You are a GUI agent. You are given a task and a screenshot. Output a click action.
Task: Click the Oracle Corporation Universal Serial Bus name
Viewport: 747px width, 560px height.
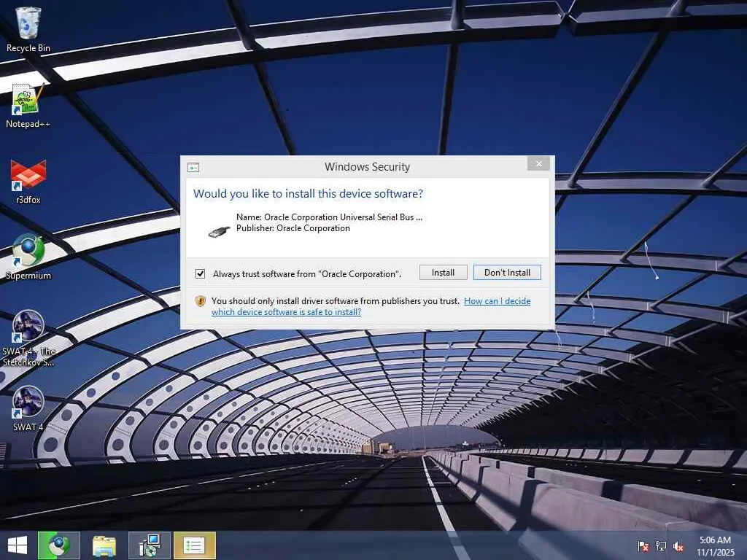329,217
